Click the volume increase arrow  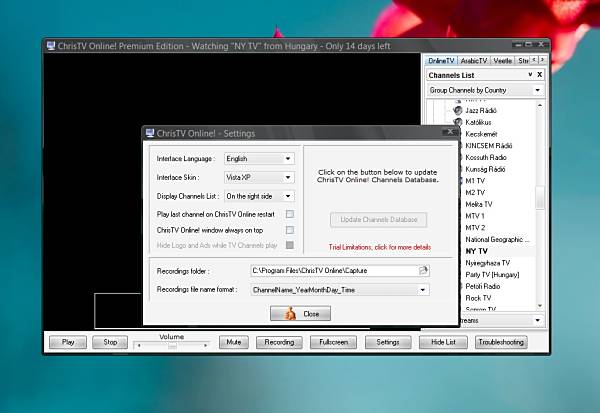206,346
